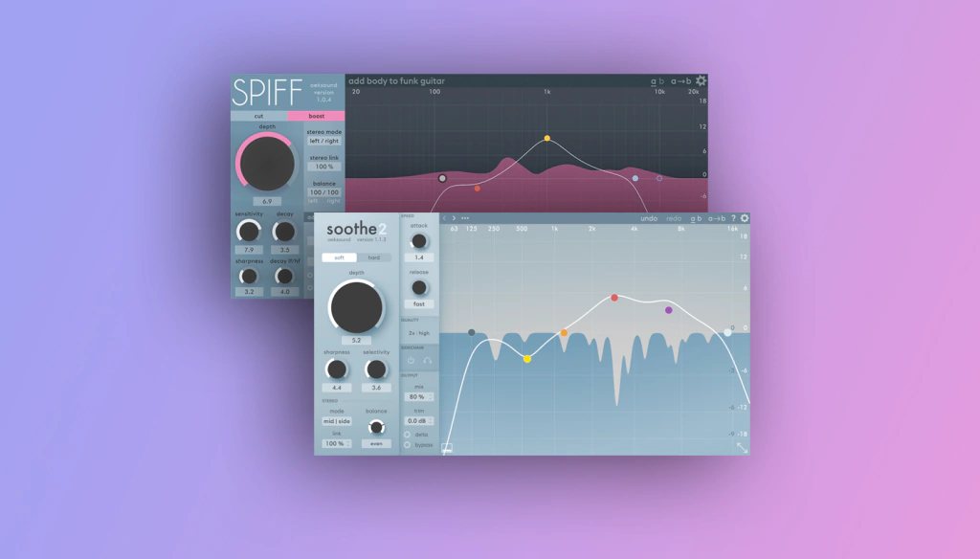Open the three-dots preset menu in soothe2

(x=465, y=218)
